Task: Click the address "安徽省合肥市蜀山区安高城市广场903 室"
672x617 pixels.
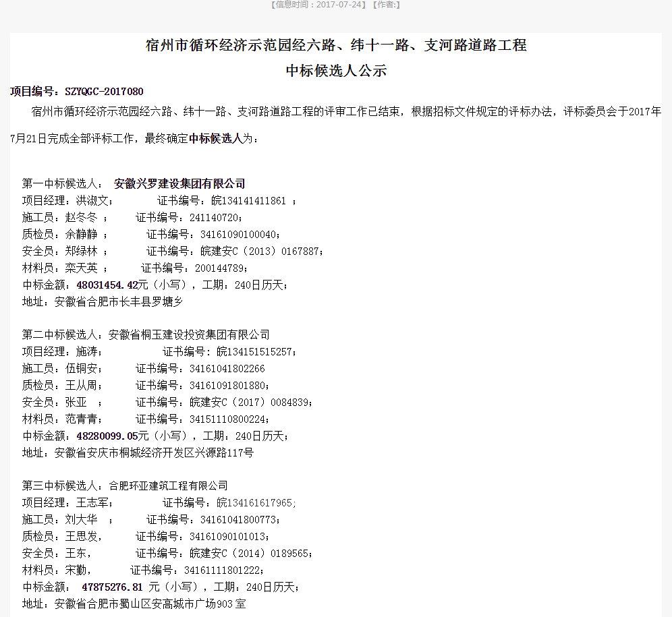Action: pyautogui.click(x=150, y=604)
